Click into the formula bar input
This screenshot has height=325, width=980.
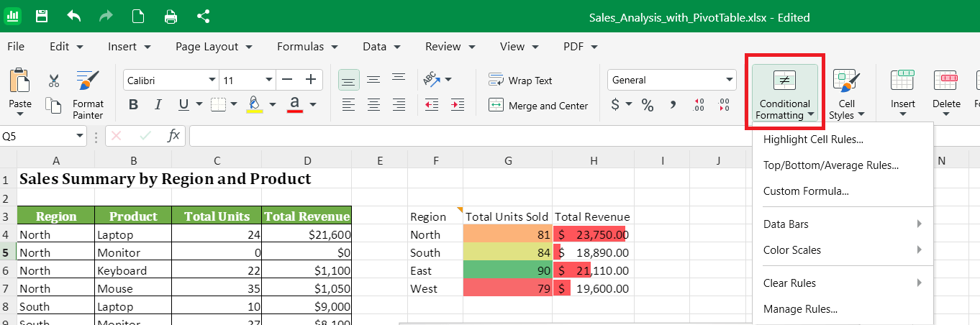584,135
